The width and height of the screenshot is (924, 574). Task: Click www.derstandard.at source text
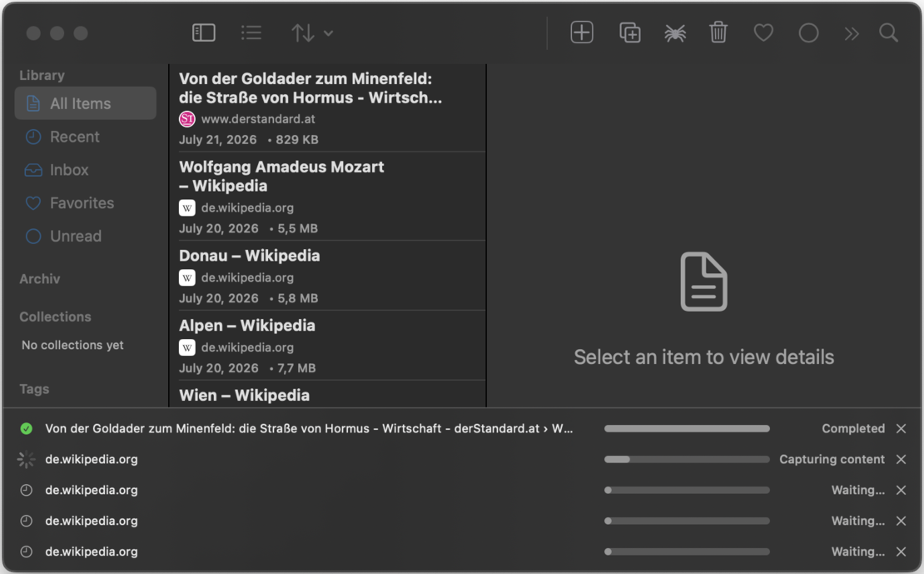point(258,119)
